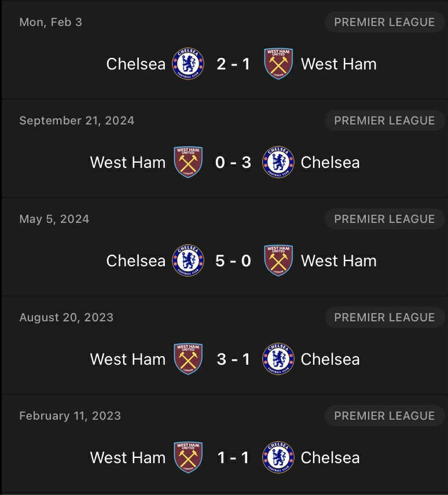Click West Ham crest in September 21 match
448x495 pixels.
pos(188,162)
